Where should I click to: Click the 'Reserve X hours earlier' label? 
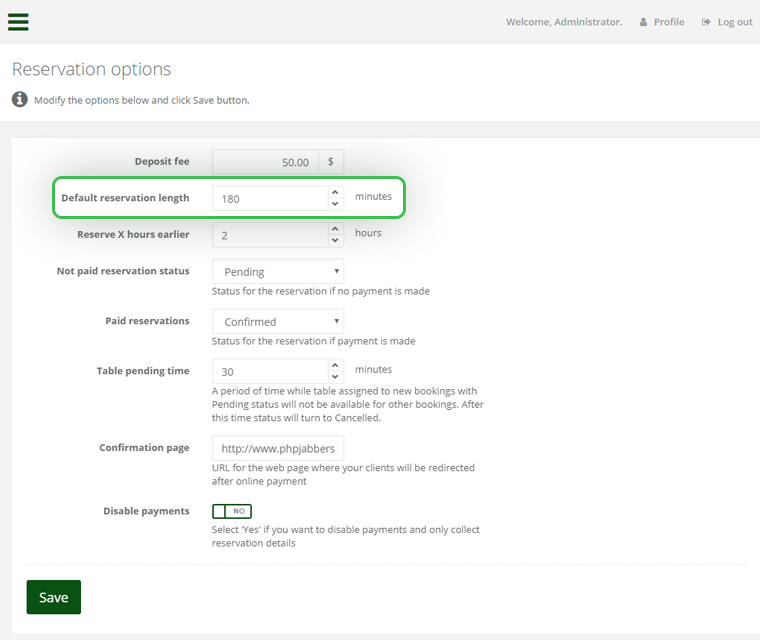(133, 234)
